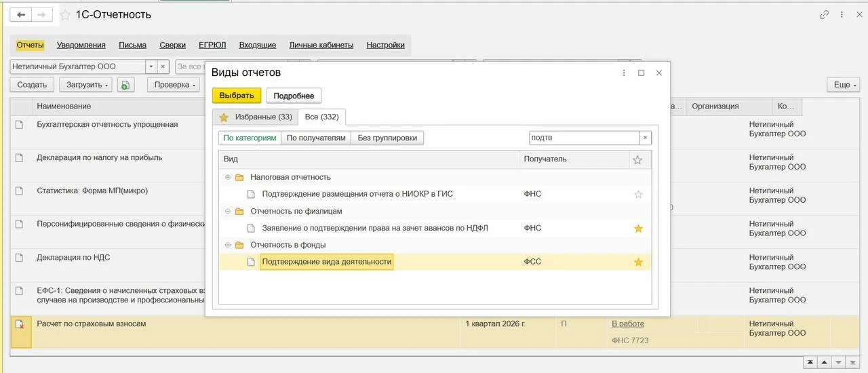Clear the organization filter with the x button
Image resolution: width=868 pixels, height=373 pixels.
tap(163, 66)
